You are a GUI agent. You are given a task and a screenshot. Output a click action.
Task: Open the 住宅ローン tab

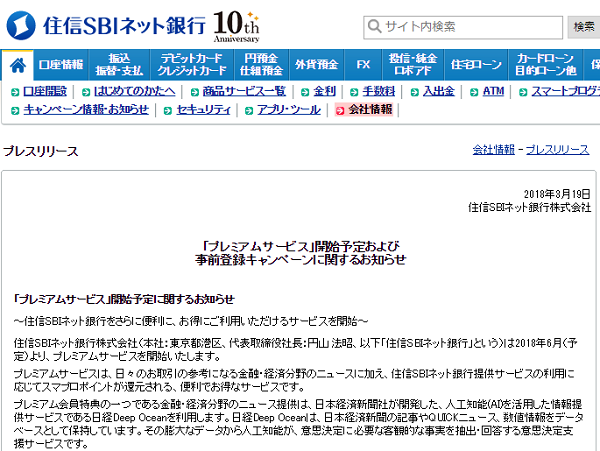476,65
